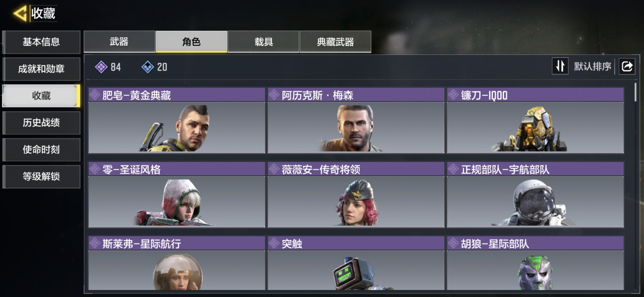Open the 典藏武器 tab

pos(335,42)
